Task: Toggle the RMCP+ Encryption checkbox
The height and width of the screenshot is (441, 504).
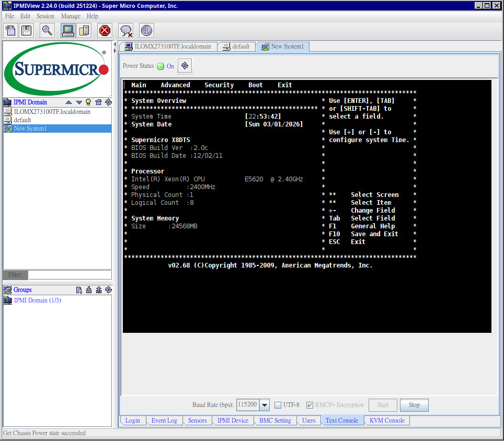Action: [x=310, y=404]
